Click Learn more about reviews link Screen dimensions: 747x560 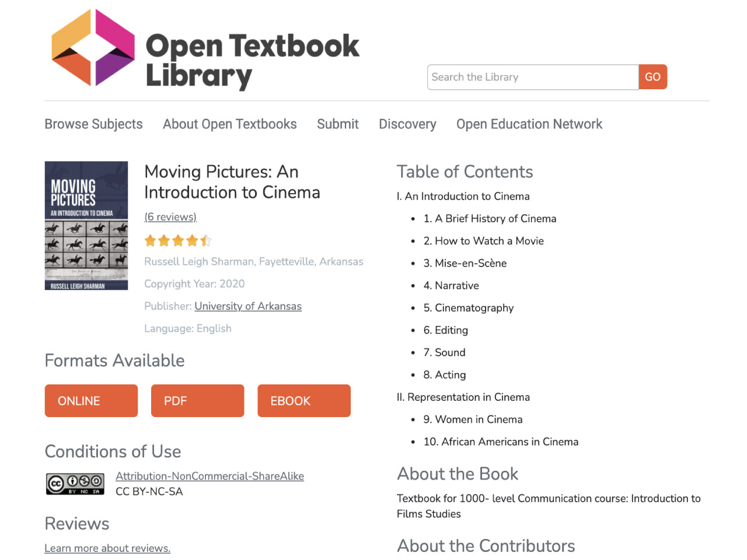pos(107,548)
